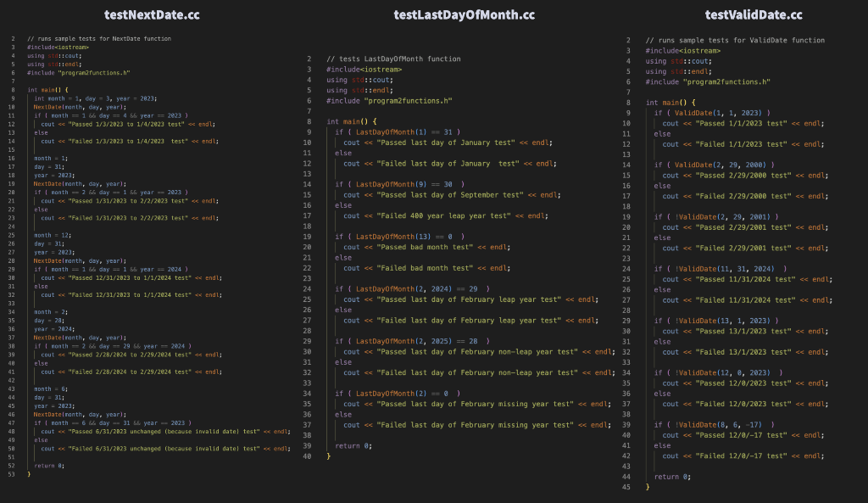
Task: Click 'using std::endl;' in testLastDayOfMonth.cc
Action: click(359, 90)
